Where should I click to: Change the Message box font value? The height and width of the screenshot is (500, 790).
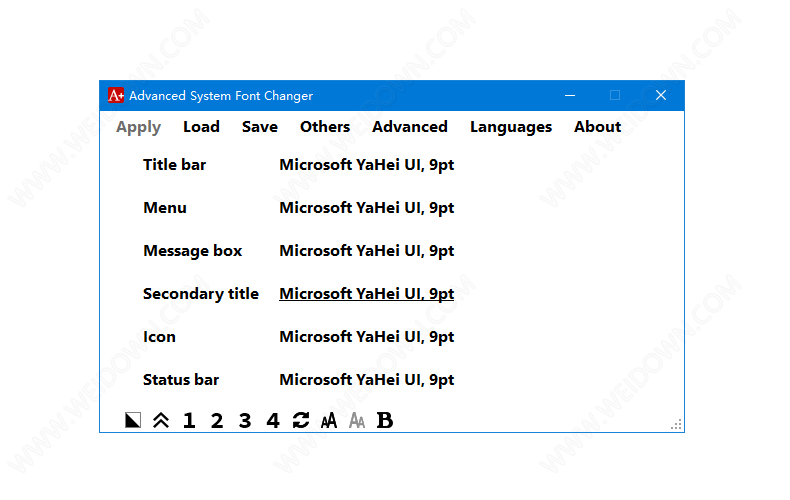coord(367,251)
